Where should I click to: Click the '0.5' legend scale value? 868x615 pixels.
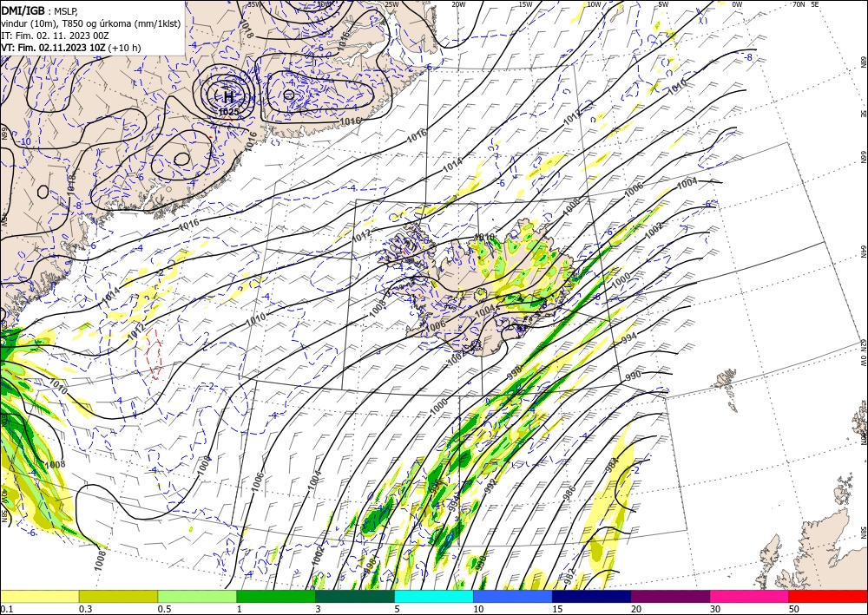pos(164,609)
